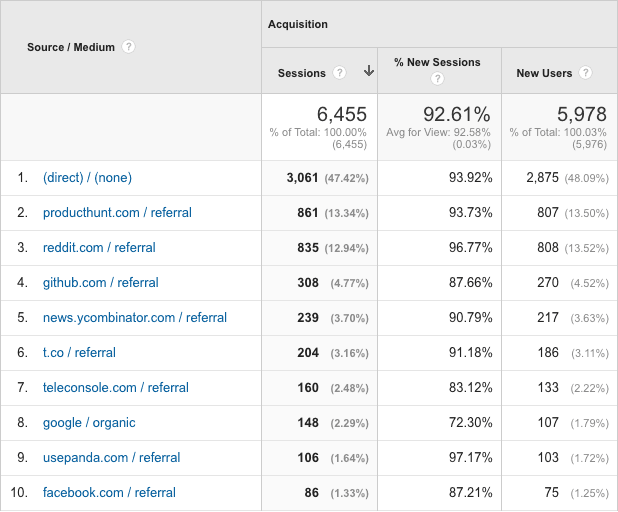
Task: Open github.com / referral details
Action: [x=100, y=283]
